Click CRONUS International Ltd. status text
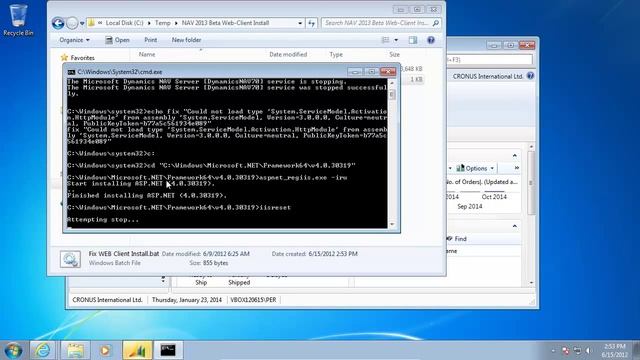This screenshot has width=640, height=360. 107,300
